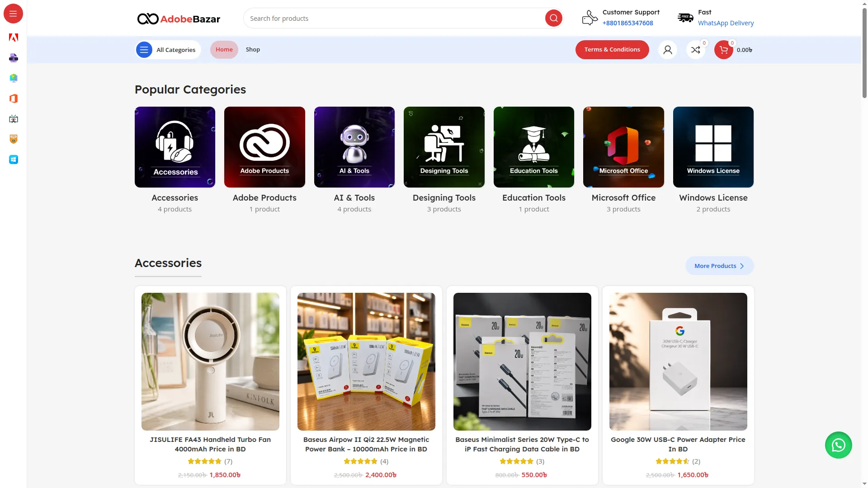Click the AI & Tools robot tile

pos(354,147)
